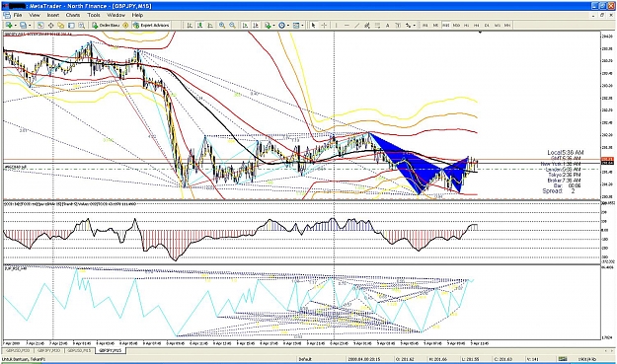
Task: Expand the Arrows tool dropdown
Action: pyautogui.click(x=415, y=26)
